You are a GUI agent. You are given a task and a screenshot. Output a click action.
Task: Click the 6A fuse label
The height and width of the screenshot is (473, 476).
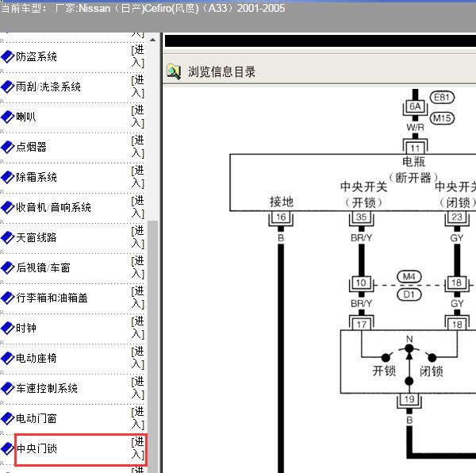(x=415, y=106)
